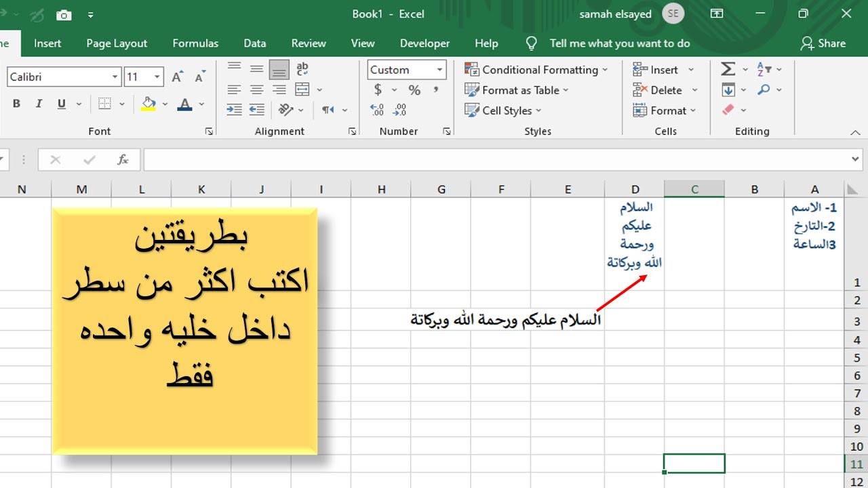The height and width of the screenshot is (488, 868).
Task: Click the Format cells button in Cells group
Action: coord(665,110)
